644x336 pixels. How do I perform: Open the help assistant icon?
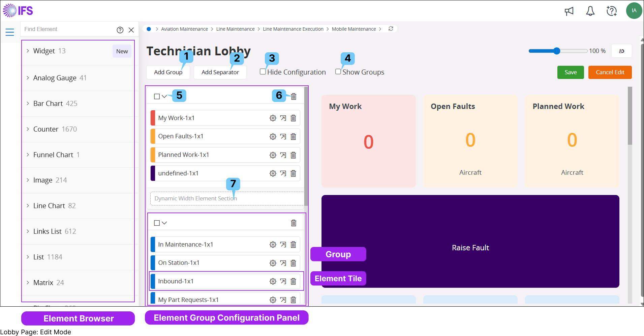click(611, 11)
